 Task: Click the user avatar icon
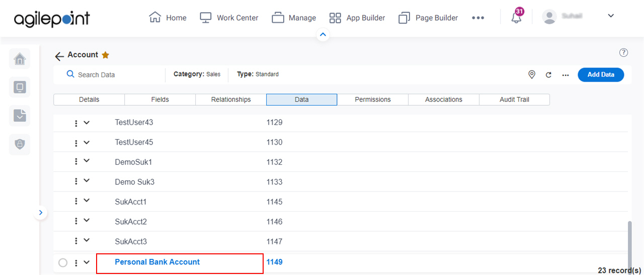click(549, 16)
